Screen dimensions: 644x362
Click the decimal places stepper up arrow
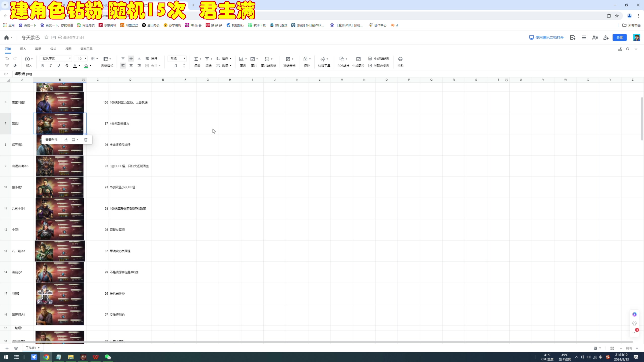[x=184, y=64]
